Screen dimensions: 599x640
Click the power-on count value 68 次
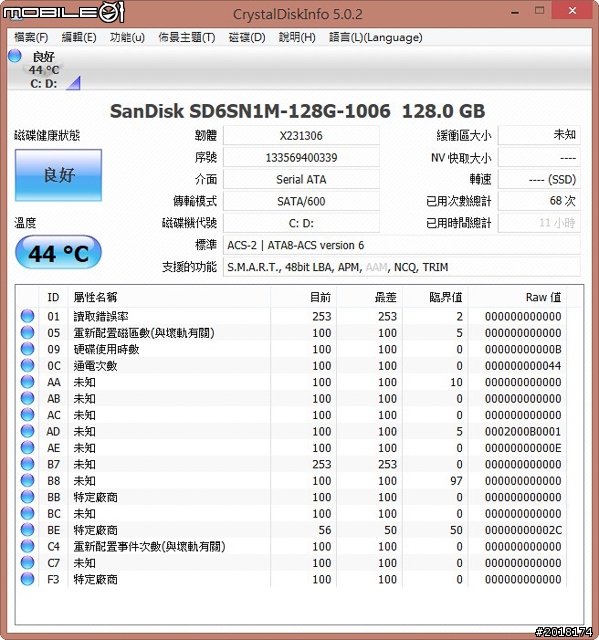[x=539, y=201]
